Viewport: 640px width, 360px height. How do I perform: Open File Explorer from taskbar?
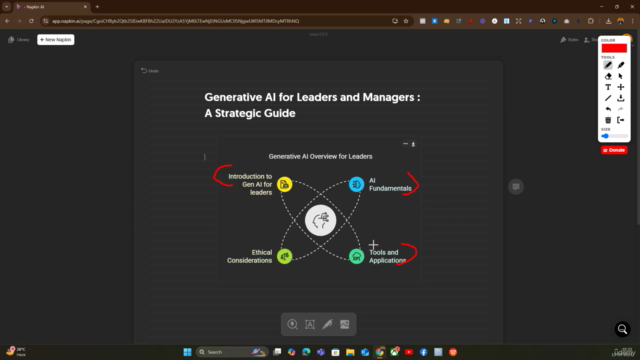pyautogui.click(x=350, y=352)
